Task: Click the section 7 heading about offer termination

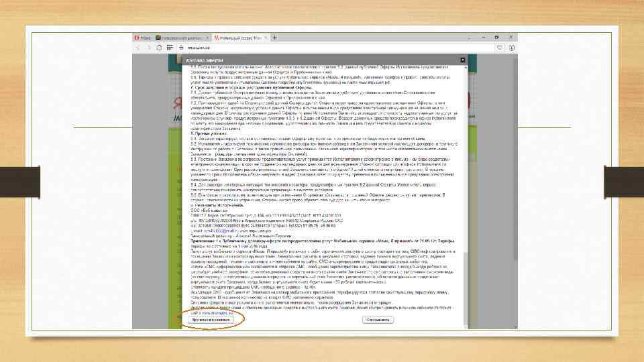Action: tap(252, 87)
